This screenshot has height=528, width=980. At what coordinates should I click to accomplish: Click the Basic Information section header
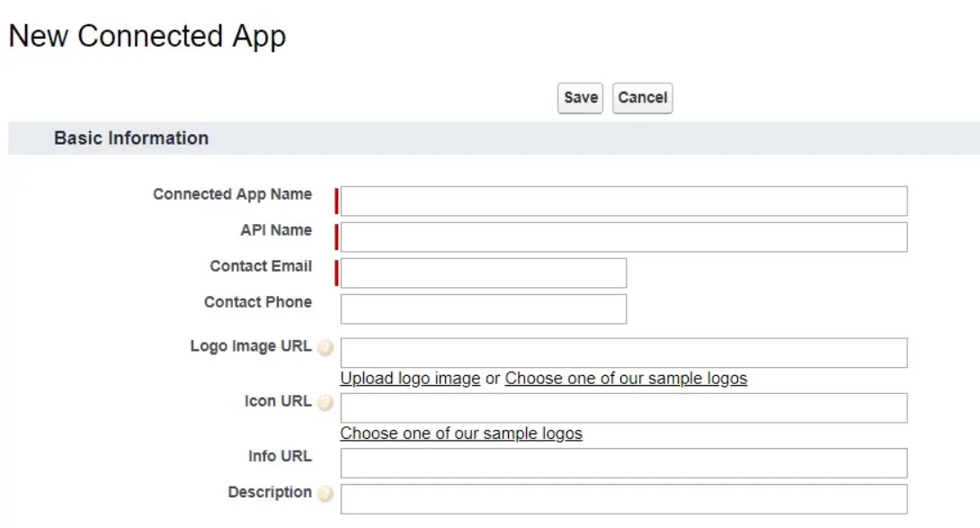(x=130, y=138)
